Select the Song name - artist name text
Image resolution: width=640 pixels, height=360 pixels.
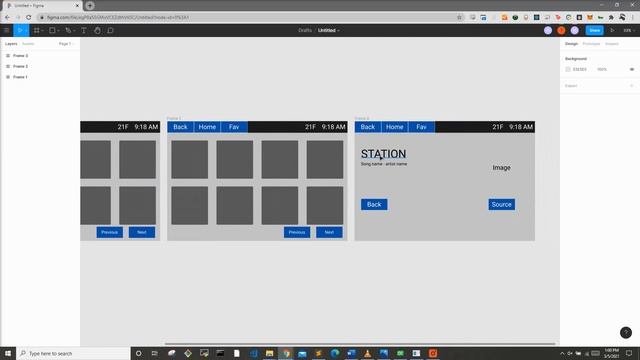[x=384, y=164]
